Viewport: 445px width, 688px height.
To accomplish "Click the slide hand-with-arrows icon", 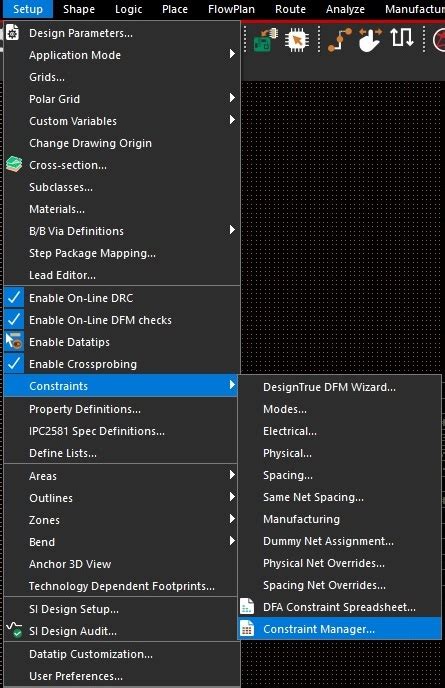I will pos(370,40).
